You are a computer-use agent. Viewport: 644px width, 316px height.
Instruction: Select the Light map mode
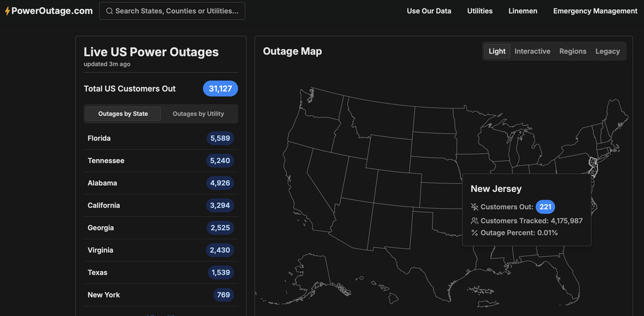tap(497, 51)
